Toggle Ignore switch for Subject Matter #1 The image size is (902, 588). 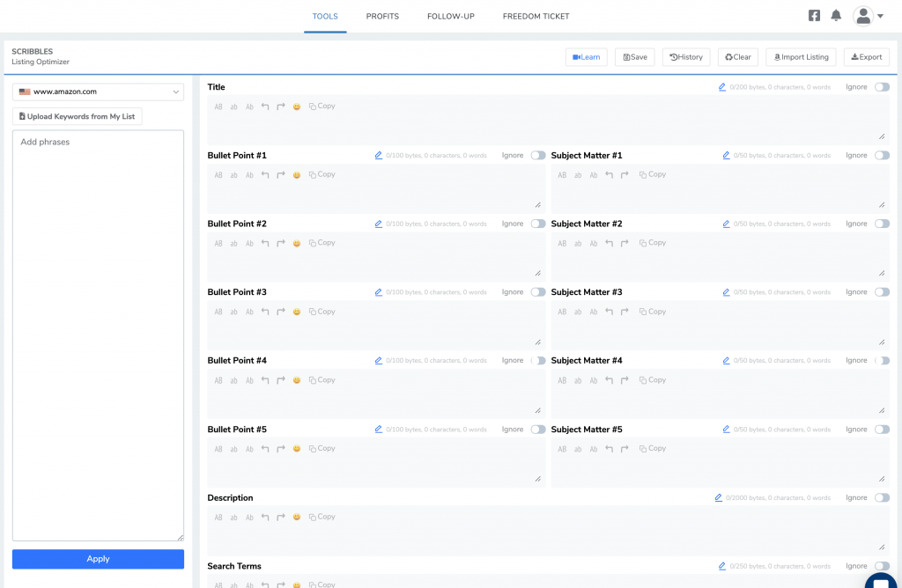click(882, 156)
